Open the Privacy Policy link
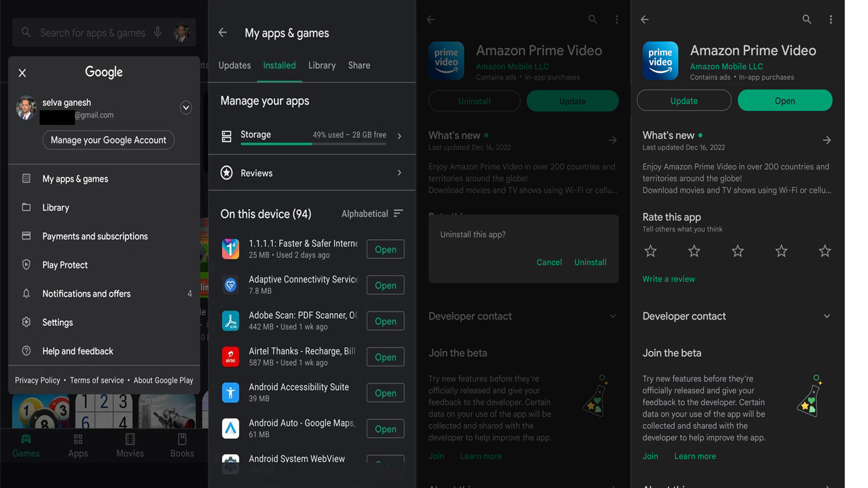The width and height of the screenshot is (868, 488). (37, 380)
